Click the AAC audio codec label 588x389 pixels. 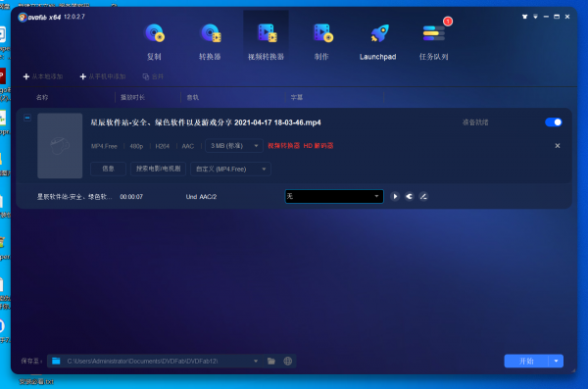click(x=188, y=146)
